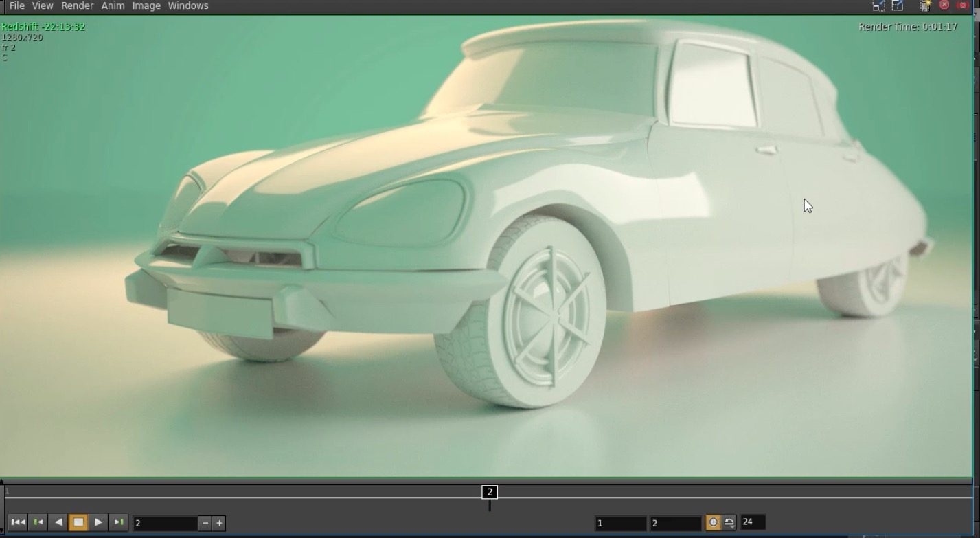Click the rightmost red kill render icon
This screenshot has width=980, height=538.
click(963, 5)
